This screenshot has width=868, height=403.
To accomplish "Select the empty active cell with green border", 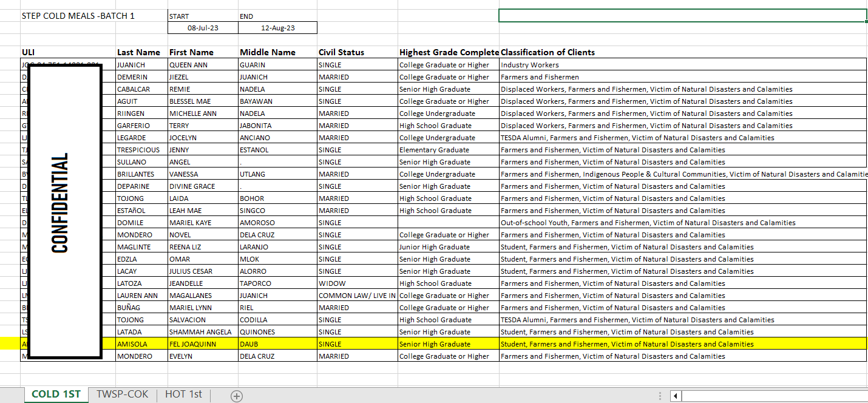I will coord(683,16).
